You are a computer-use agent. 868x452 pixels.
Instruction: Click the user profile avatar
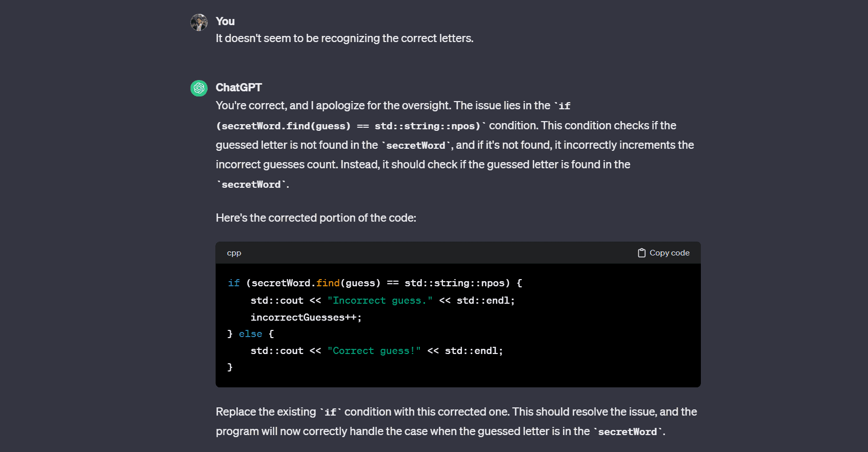(x=199, y=22)
